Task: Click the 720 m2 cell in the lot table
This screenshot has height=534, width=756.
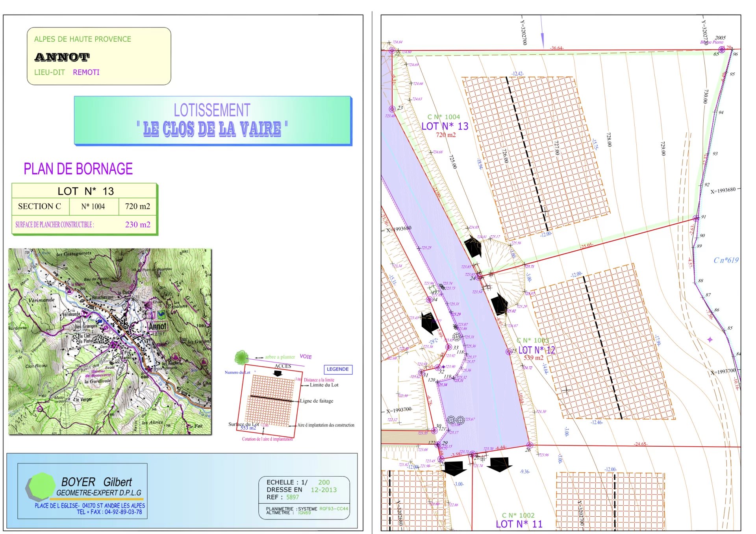Action: click(137, 206)
